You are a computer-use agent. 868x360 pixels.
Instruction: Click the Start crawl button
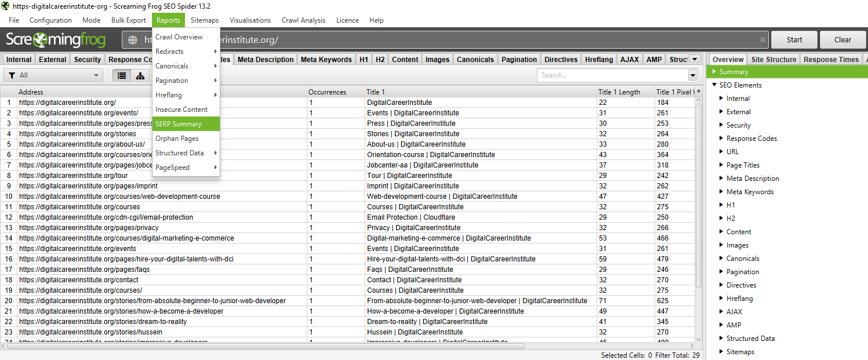[x=794, y=40]
